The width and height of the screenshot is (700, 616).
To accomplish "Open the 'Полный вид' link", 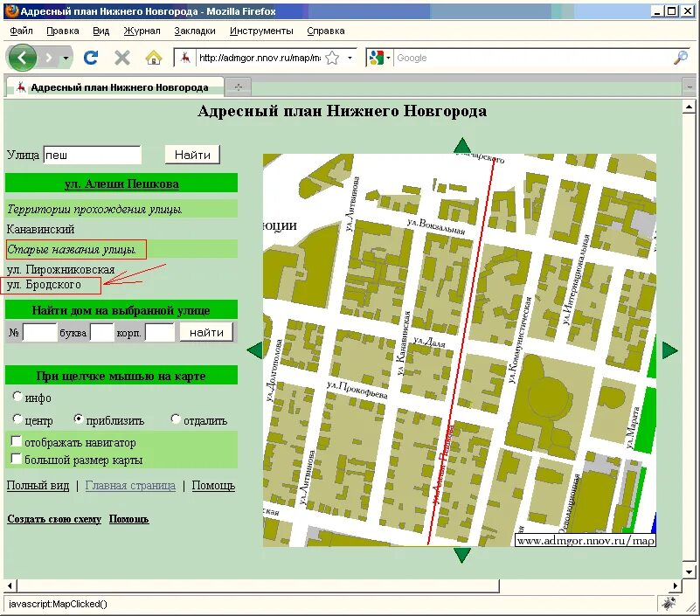I will point(38,485).
